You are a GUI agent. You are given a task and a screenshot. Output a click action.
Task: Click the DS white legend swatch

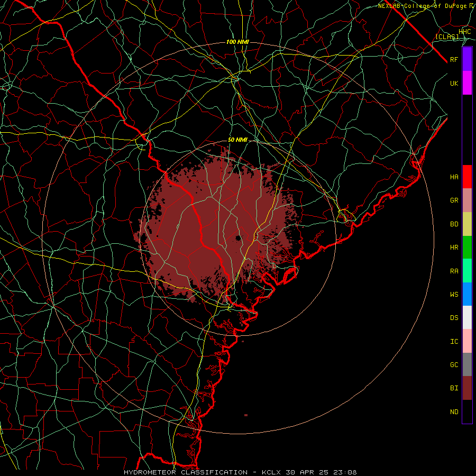[x=467, y=317]
